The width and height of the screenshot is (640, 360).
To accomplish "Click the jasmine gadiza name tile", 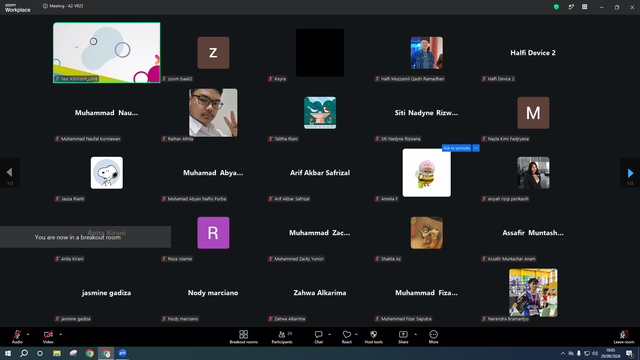I will coord(106,293).
